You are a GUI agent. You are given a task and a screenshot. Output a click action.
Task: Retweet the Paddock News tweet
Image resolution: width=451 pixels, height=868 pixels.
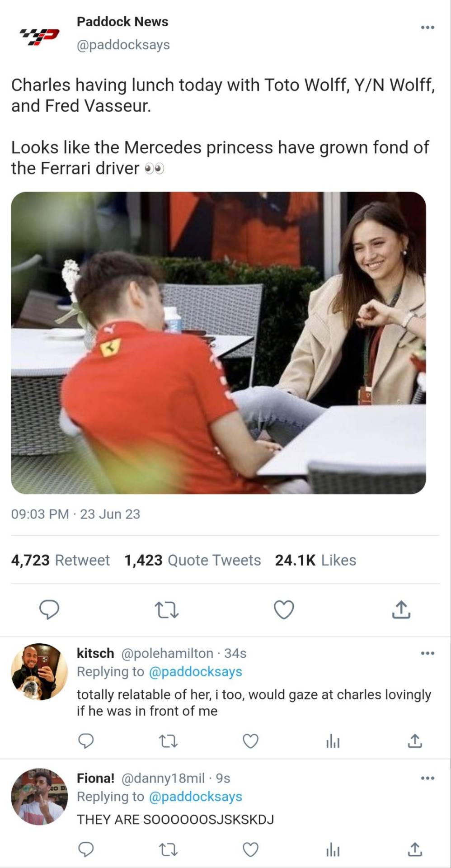point(167,609)
